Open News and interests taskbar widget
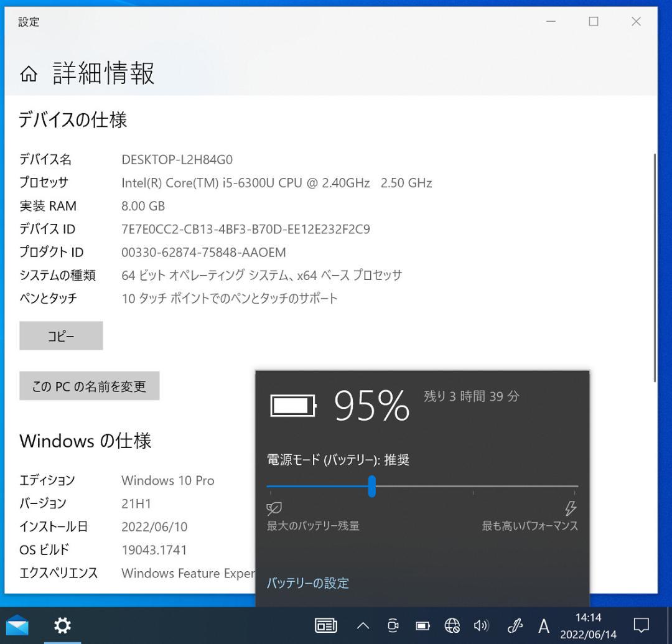 point(325,626)
